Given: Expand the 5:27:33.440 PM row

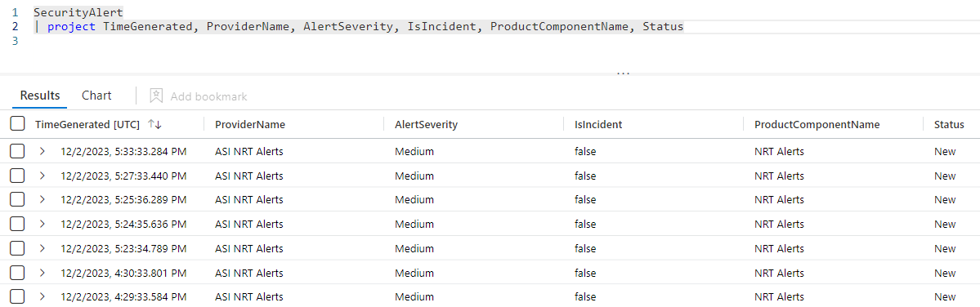Looking at the screenshot, I should point(42,176).
